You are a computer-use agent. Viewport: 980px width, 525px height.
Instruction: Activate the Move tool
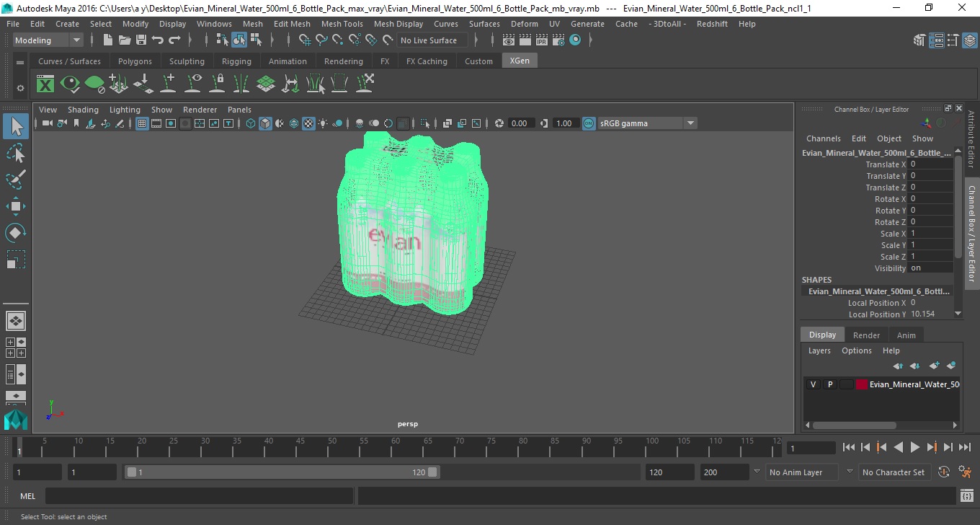[16, 206]
